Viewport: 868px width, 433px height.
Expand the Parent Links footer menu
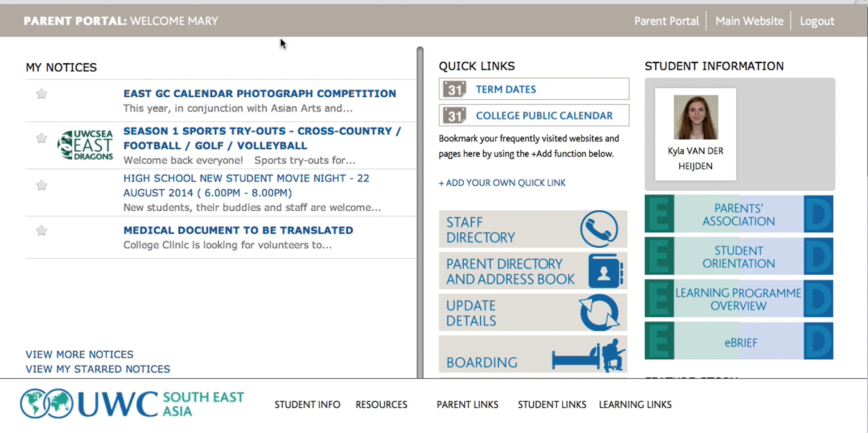467,404
